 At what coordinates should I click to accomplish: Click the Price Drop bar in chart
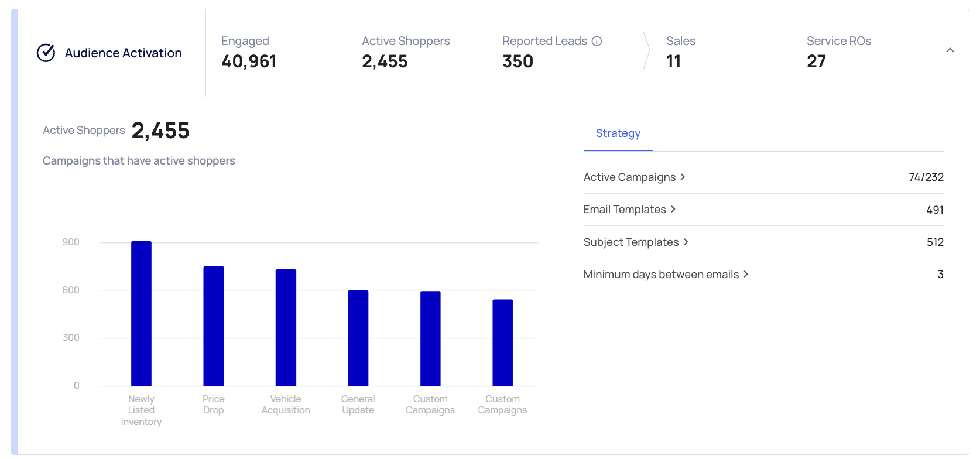(x=214, y=326)
